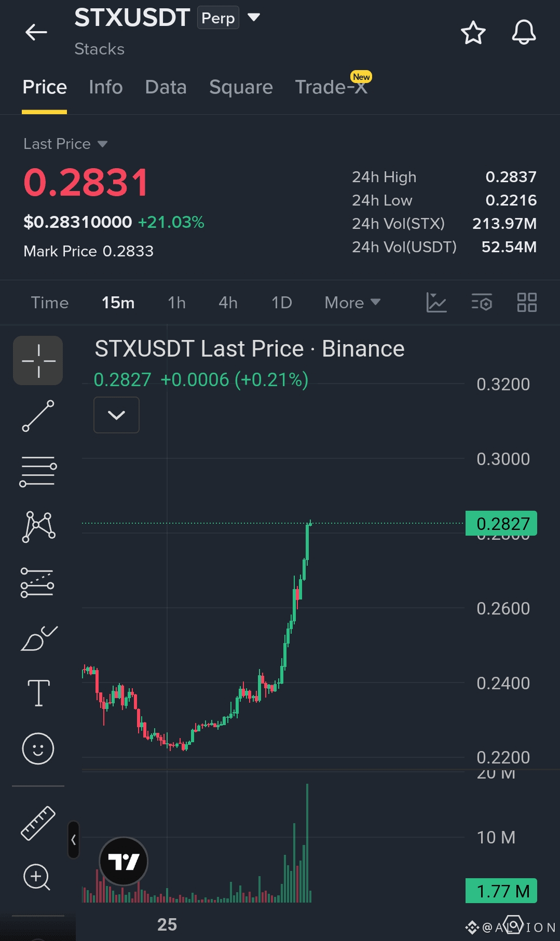
Task: Open the Info tab
Action: pos(106,87)
